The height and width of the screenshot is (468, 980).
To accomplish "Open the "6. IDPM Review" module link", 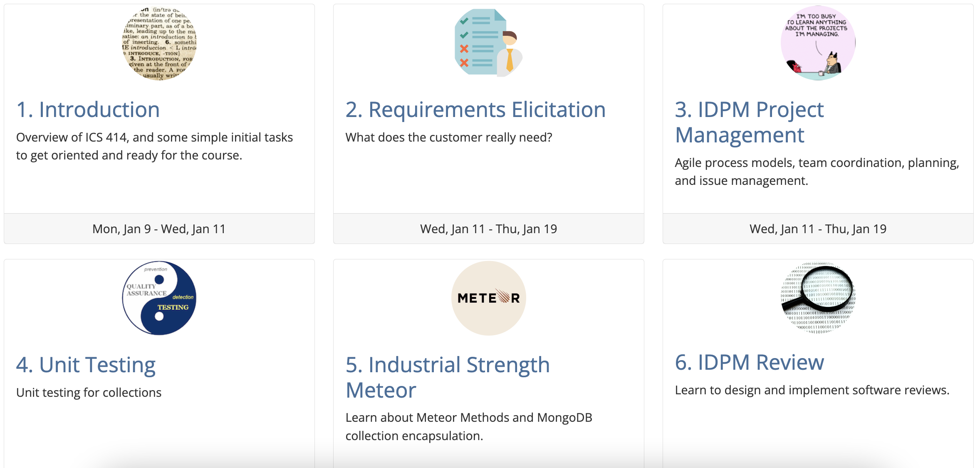I will [x=749, y=363].
